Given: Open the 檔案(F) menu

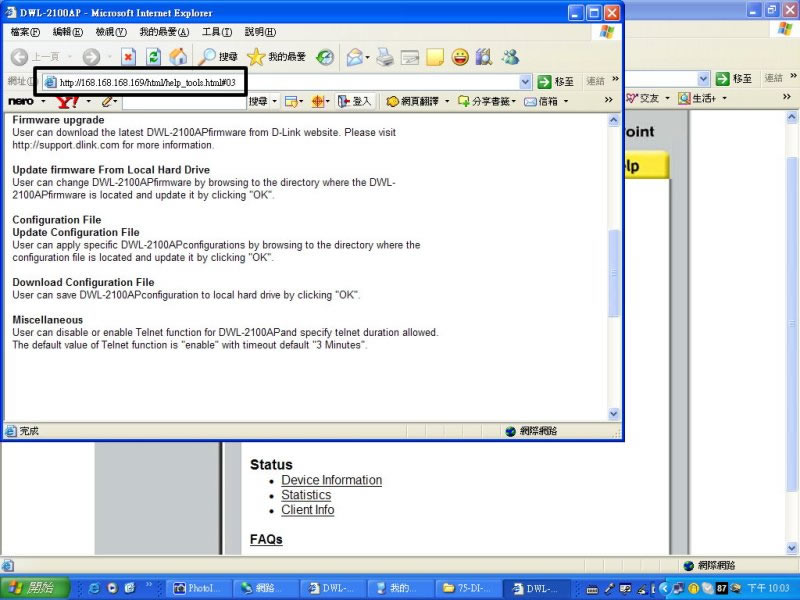Looking at the screenshot, I should [x=25, y=32].
